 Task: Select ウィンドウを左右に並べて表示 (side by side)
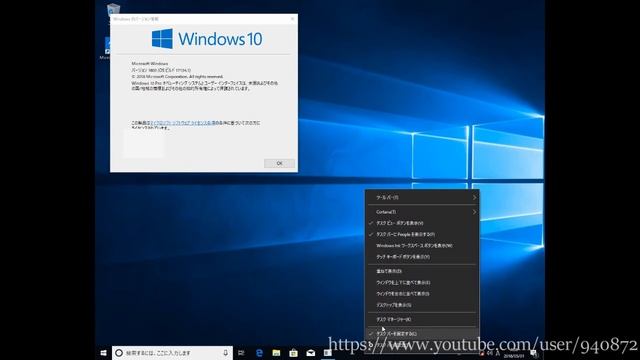(422, 293)
